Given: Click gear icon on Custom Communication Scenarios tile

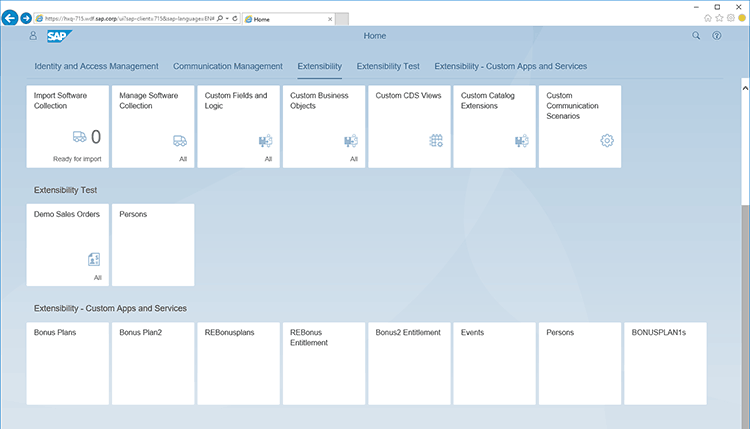Looking at the screenshot, I should click(607, 141).
